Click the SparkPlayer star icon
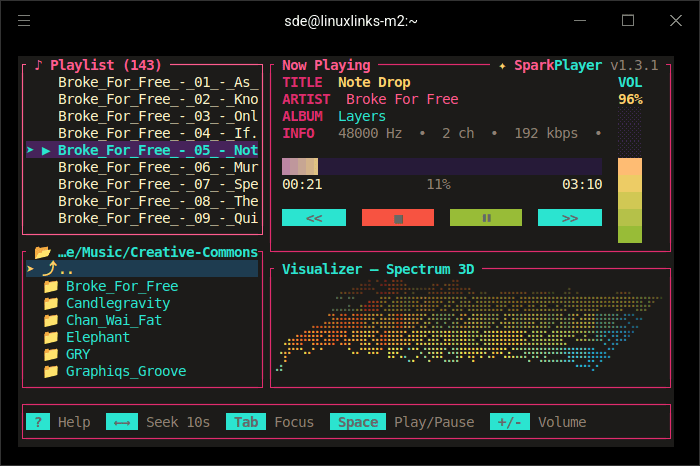 [502, 66]
